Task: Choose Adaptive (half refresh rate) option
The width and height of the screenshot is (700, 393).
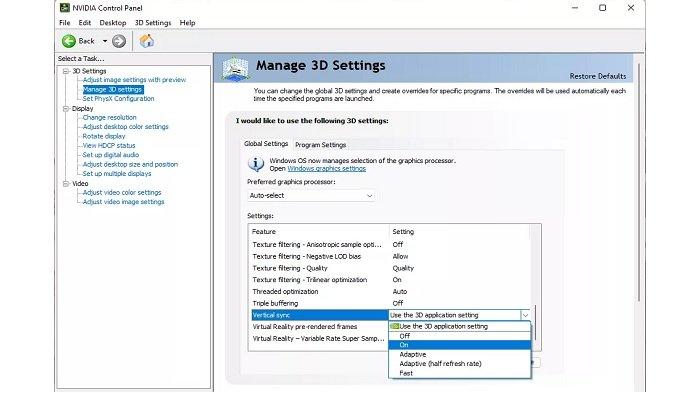Action: pyautogui.click(x=459, y=364)
